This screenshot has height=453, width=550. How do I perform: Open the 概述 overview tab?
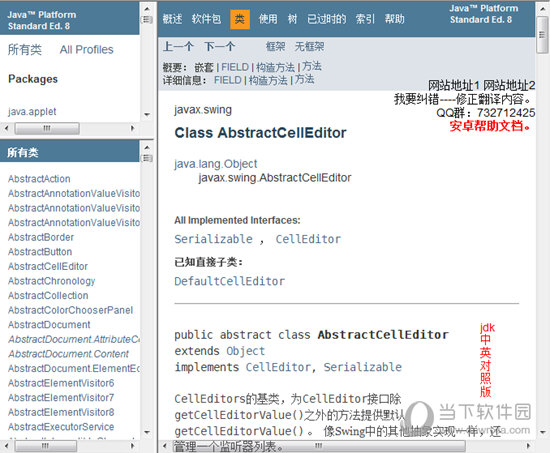(172, 19)
